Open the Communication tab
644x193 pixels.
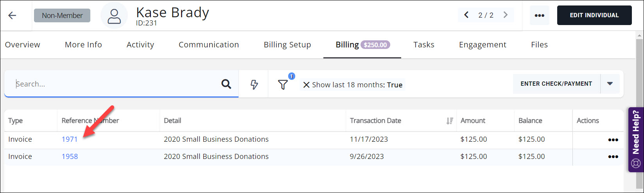coord(208,45)
